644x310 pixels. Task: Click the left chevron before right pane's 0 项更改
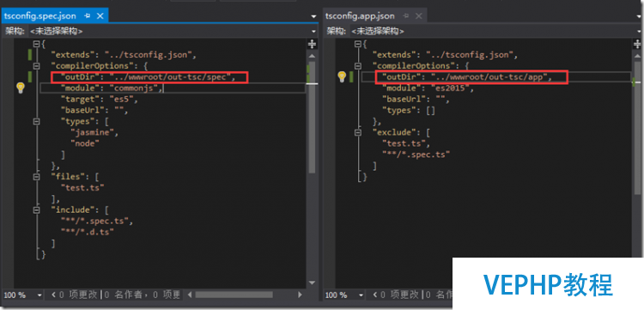click(x=374, y=295)
